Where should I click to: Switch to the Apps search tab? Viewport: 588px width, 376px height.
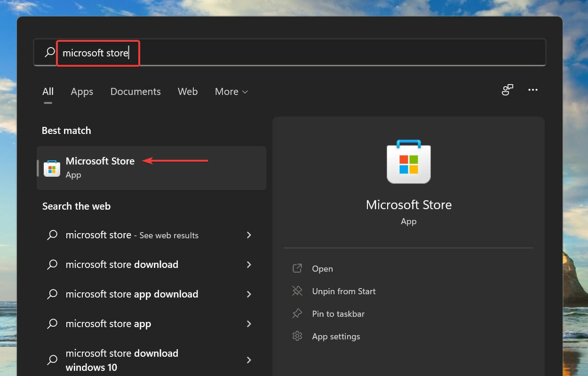[82, 92]
